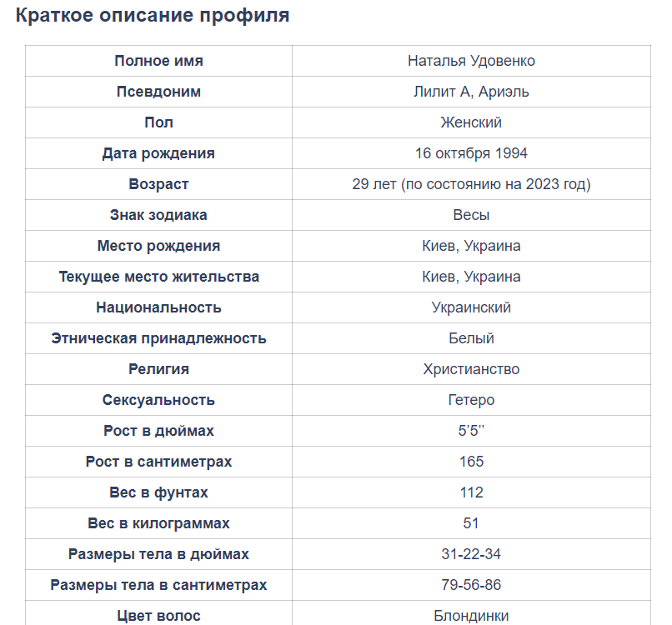Select the Рост в сантиметрах value 165

click(x=471, y=462)
